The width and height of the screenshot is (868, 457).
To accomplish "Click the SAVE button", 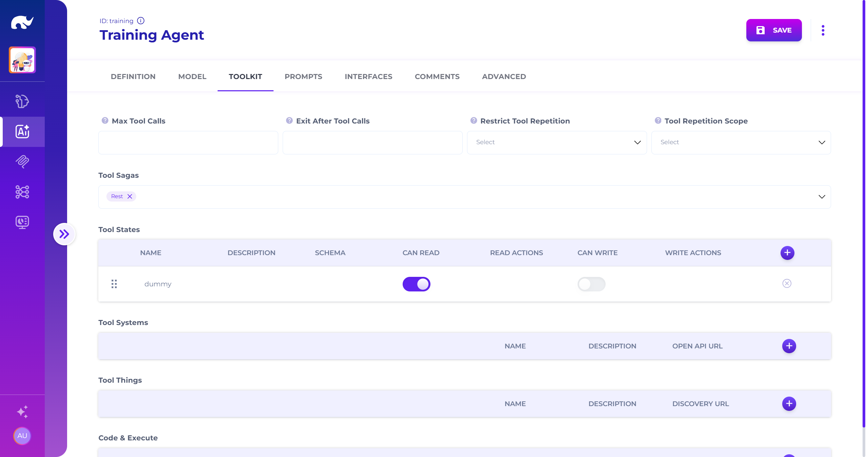I will tap(773, 30).
